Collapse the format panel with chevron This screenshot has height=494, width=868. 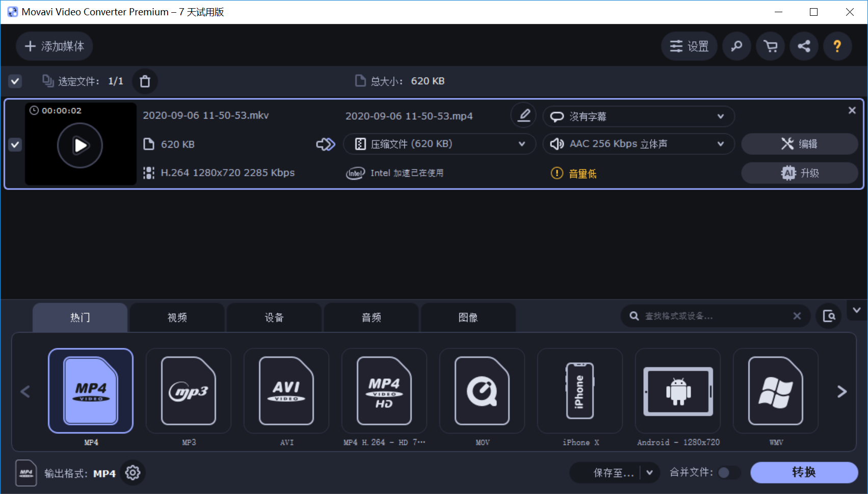857,310
